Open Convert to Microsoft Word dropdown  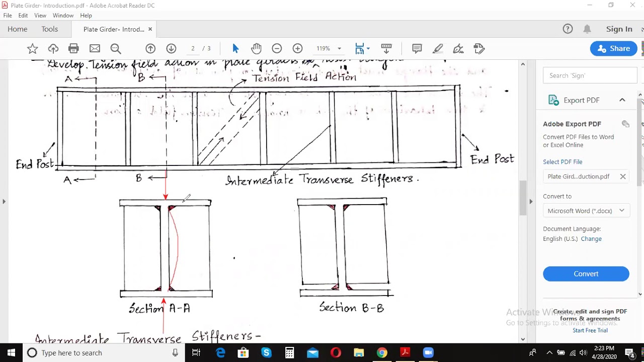click(586, 211)
